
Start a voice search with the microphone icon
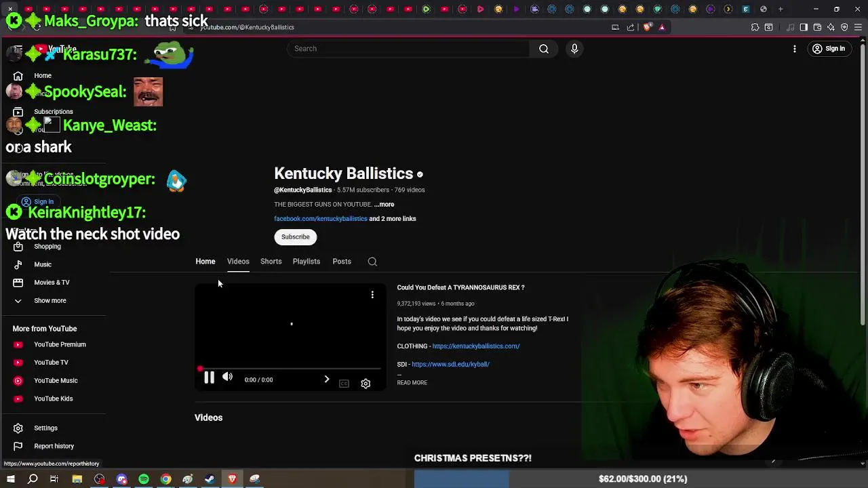pyautogui.click(x=574, y=49)
